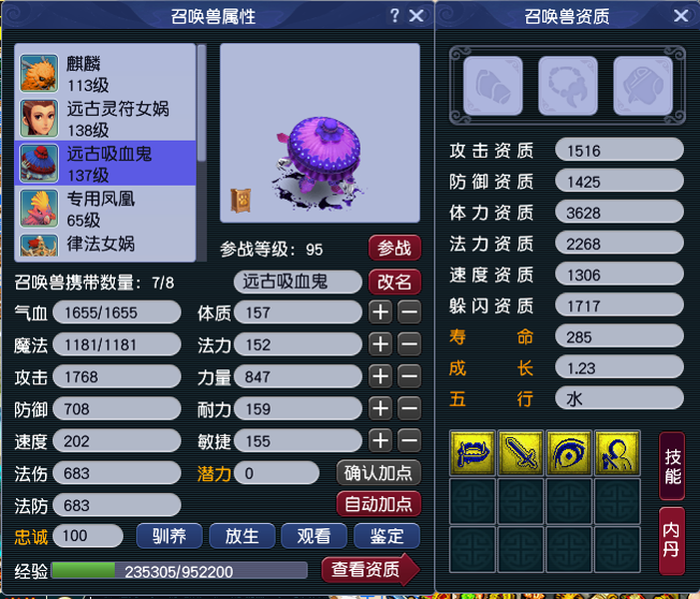The image size is (700, 599).
Task: Open the sword skill icon
Action: point(520,453)
